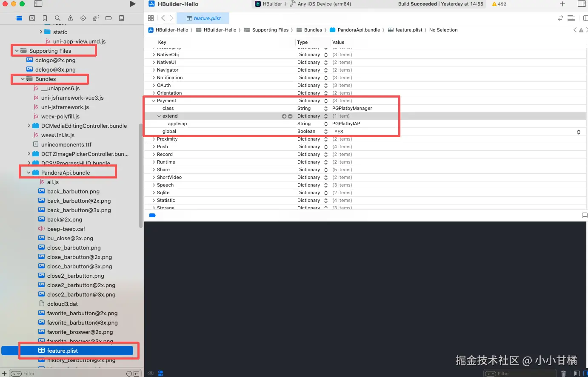Click the Key column header
Screen dimensions: 588x377
click(x=162, y=42)
